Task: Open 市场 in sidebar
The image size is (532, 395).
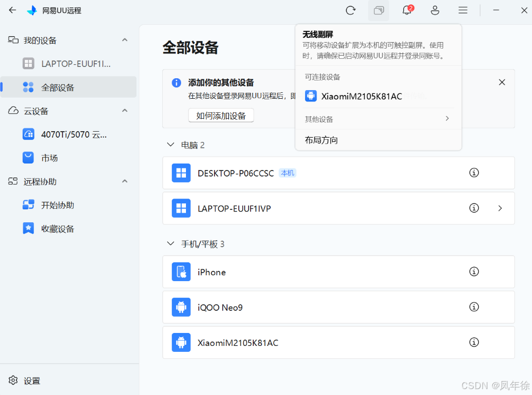Action: pos(68,158)
